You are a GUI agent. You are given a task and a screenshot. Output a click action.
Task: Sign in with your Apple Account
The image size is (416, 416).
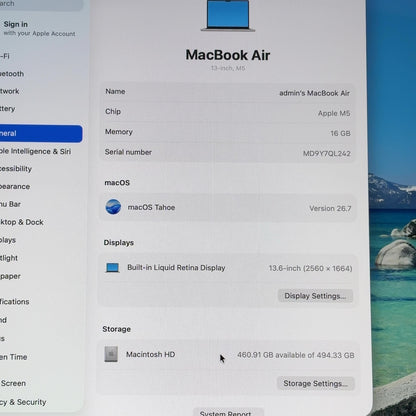39,28
